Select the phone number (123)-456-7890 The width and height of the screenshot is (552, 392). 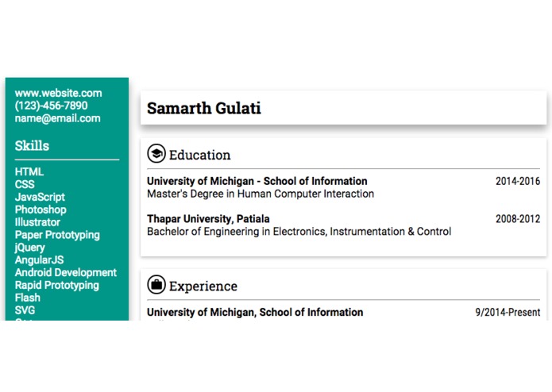click(x=52, y=106)
